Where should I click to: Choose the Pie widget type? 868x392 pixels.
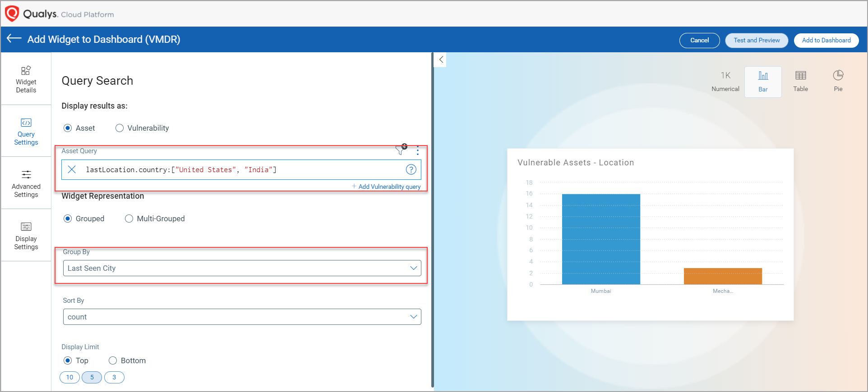coord(838,82)
